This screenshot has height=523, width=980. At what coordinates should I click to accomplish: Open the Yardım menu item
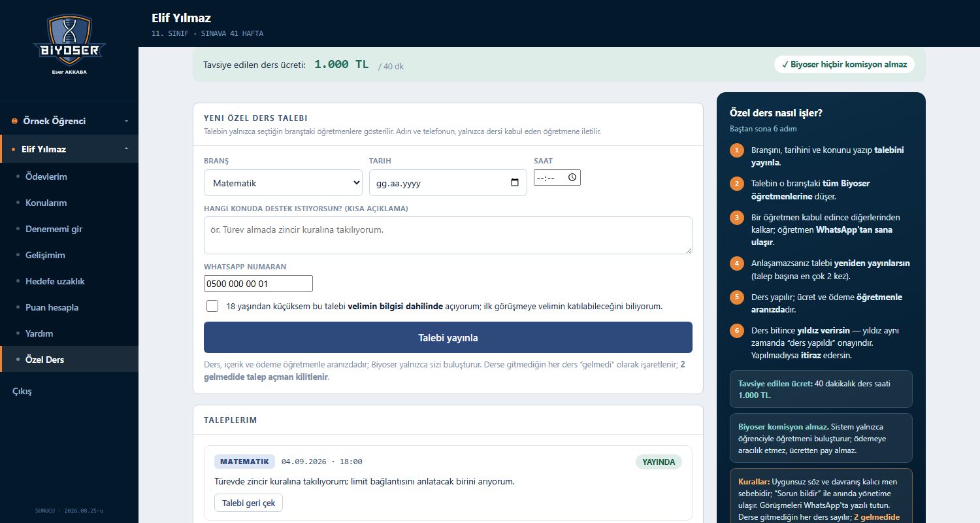point(69,333)
